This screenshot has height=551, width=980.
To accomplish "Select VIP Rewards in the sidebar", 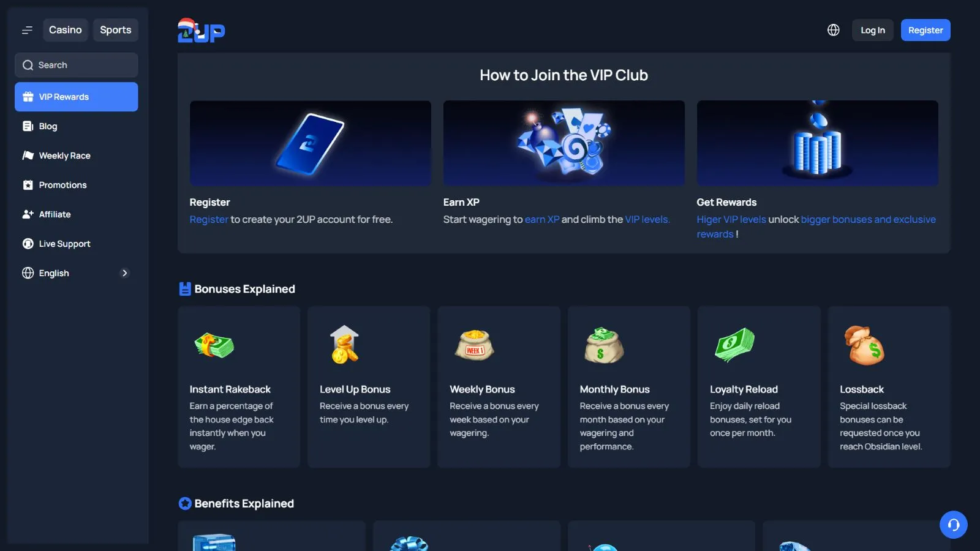I will tap(76, 97).
